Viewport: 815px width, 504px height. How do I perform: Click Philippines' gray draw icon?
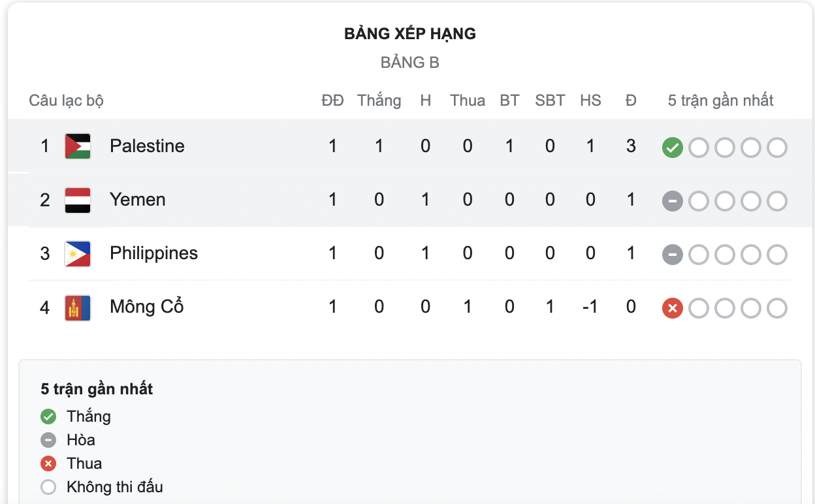click(672, 255)
